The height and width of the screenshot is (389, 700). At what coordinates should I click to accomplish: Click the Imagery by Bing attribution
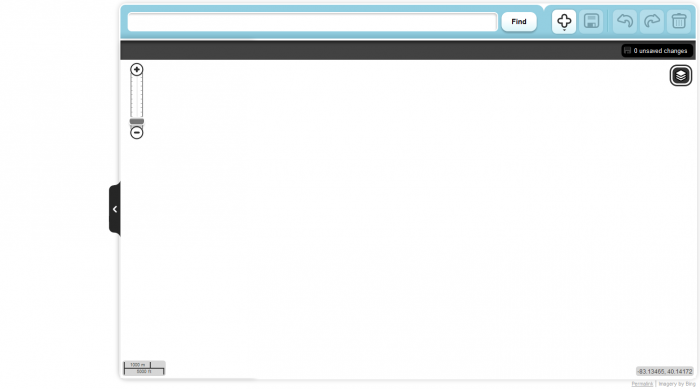[677, 384]
